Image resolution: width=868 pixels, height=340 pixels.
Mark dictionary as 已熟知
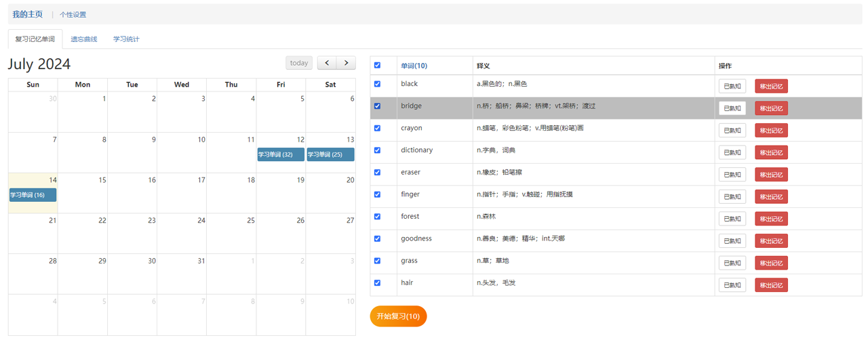pos(732,152)
